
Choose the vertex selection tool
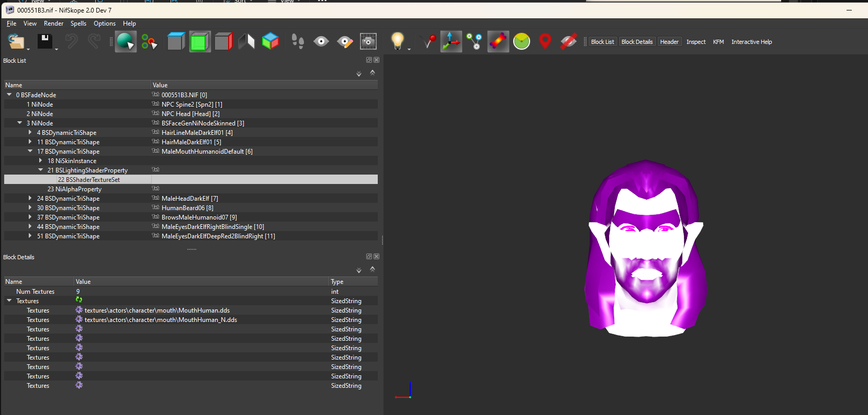pyautogui.click(x=150, y=42)
